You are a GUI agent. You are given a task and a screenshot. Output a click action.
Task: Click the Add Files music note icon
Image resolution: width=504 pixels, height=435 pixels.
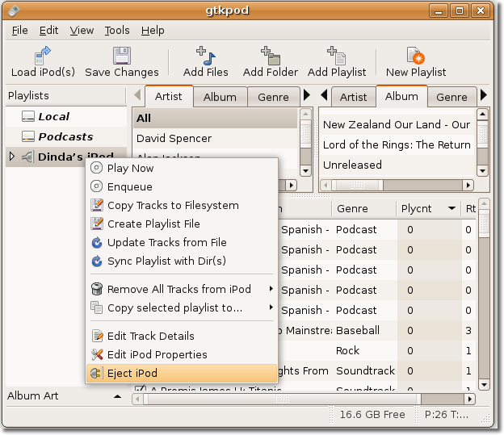click(206, 56)
